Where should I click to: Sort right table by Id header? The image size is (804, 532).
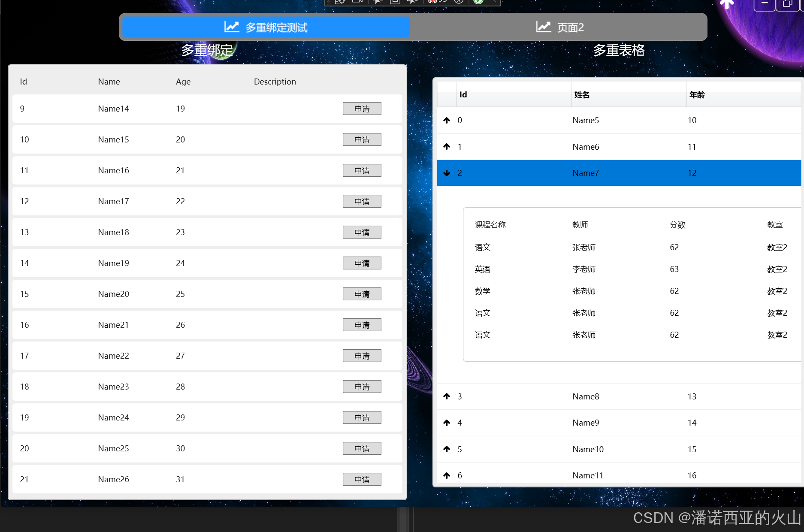[x=514, y=94]
